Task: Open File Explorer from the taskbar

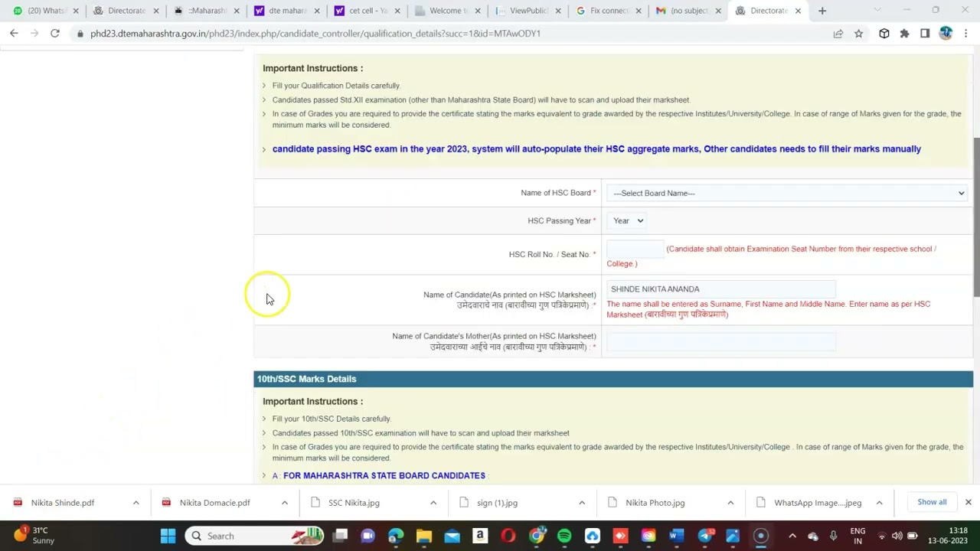Action: (423, 536)
